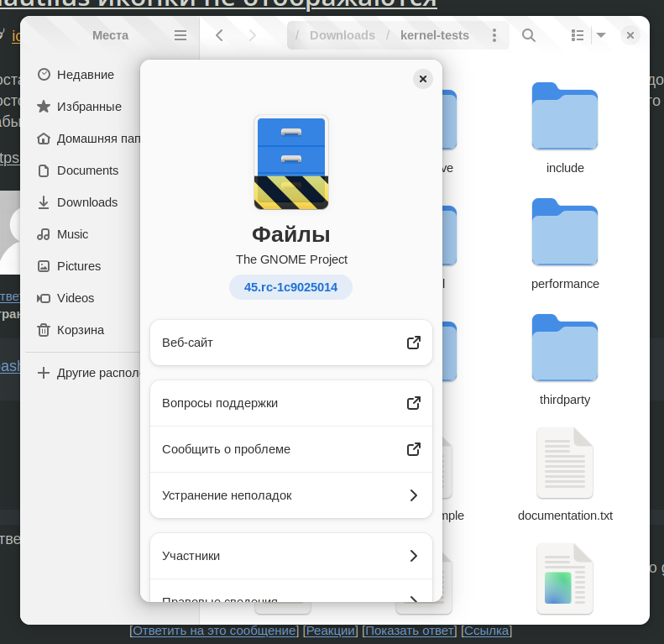Select the thirdparty folder
This screenshot has height=644, width=664.
click(565, 360)
